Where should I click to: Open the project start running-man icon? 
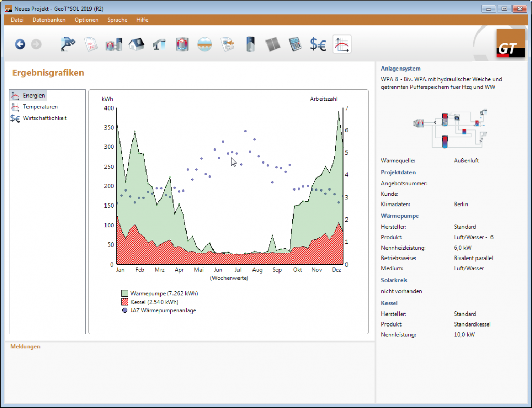pos(68,45)
